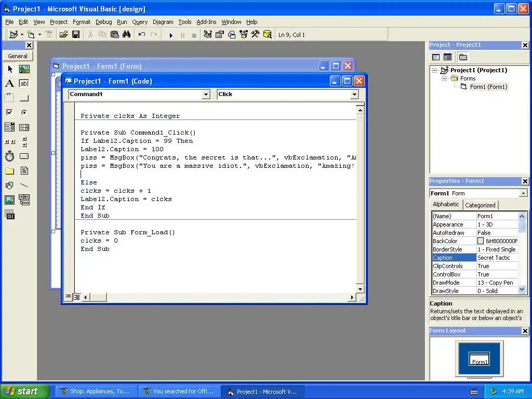Collapse the Forms folder node
Viewport: 532px width, 399px height.
coord(445,78)
